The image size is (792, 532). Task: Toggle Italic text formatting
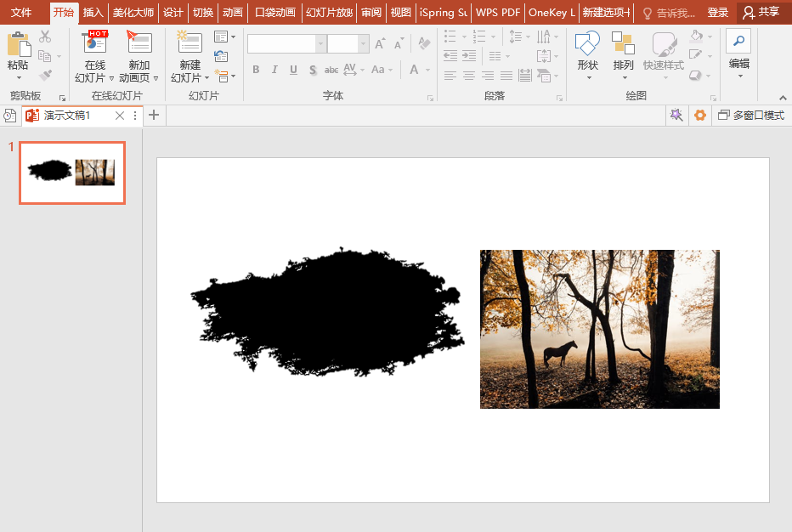pos(274,70)
